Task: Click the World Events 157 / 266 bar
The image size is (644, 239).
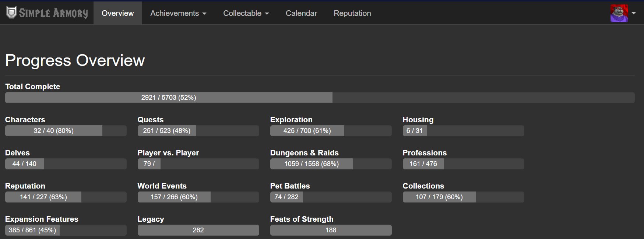Action: [x=198, y=197]
